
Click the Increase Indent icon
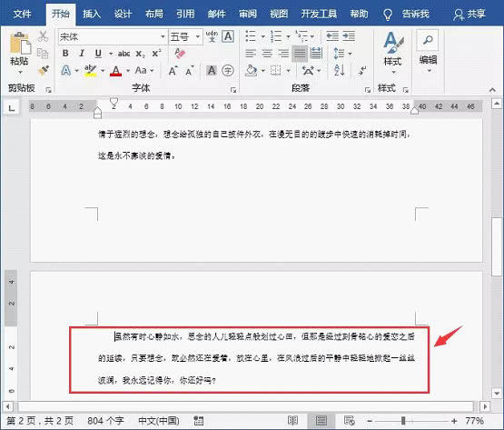(349, 36)
